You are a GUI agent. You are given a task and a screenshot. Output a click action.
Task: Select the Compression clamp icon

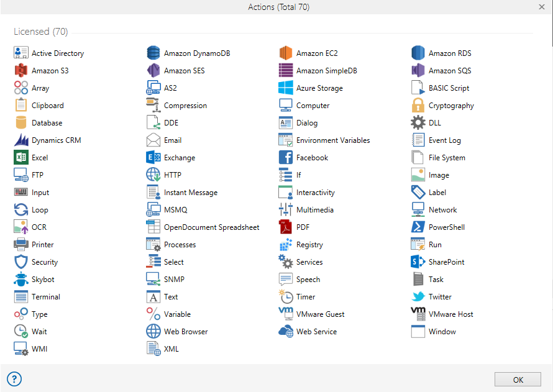pos(153,105)
